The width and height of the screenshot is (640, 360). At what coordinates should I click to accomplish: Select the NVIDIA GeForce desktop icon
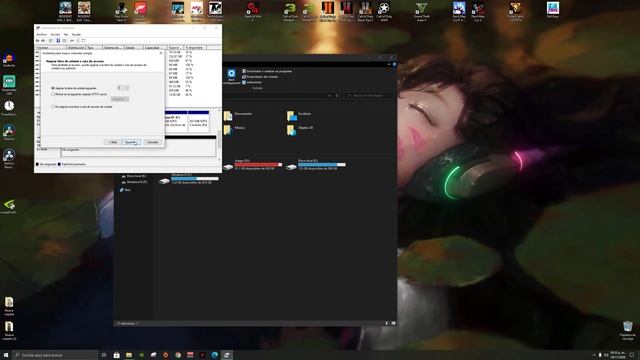(x=9, y=207)
